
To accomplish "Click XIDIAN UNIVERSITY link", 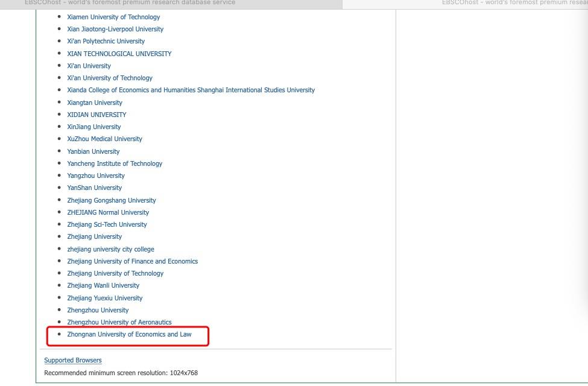I will coord(96,115).
